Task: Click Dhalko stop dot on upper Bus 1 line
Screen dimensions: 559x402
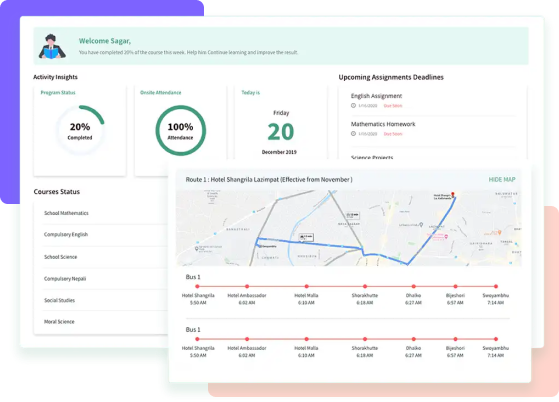Action: point(414,287)
